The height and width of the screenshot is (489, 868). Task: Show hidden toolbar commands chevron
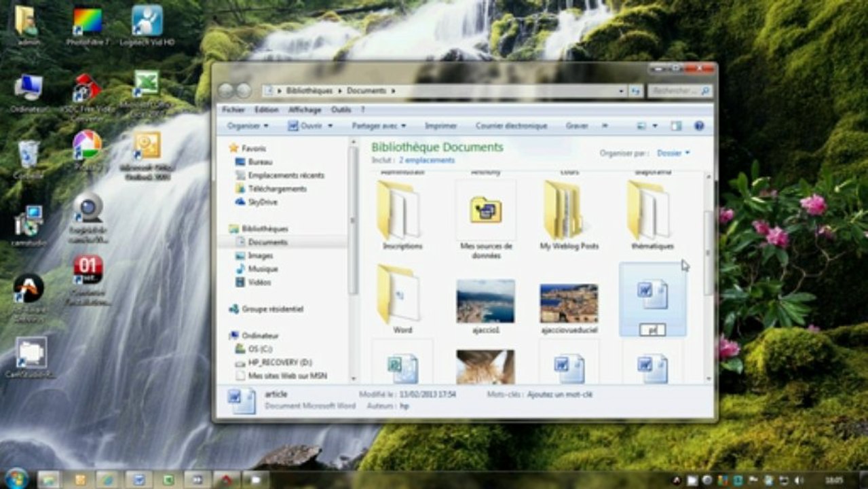pos(605,126)
